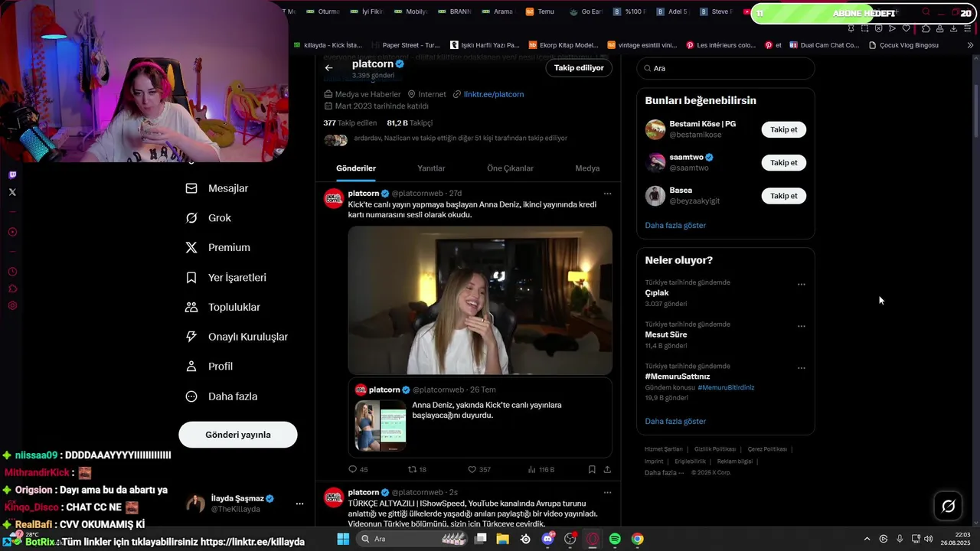Open Discord from taskbar
This screenshot has width=980, height=551.
548,539
